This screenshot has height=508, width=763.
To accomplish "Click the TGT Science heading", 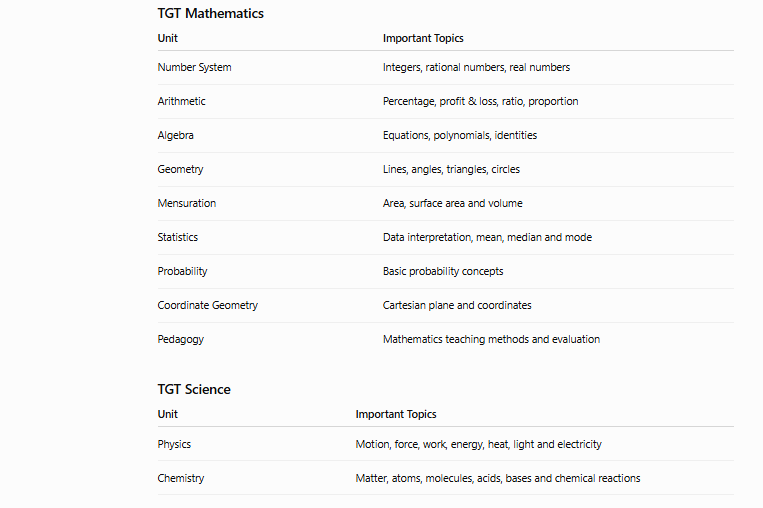I will click(x=194, y=389).
